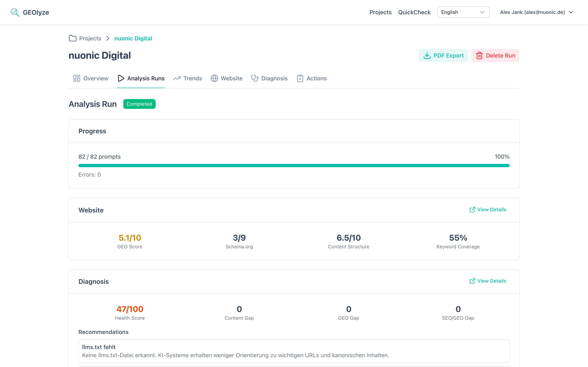Select the Completed status badge
The height and width of the screenshot is (367, 588).
[139, 104]
